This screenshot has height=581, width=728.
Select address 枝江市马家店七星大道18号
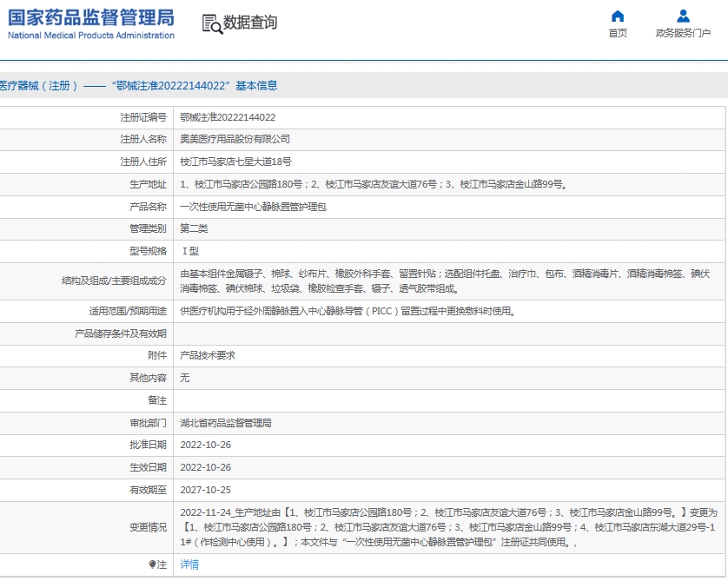click(x=235, y=162)
